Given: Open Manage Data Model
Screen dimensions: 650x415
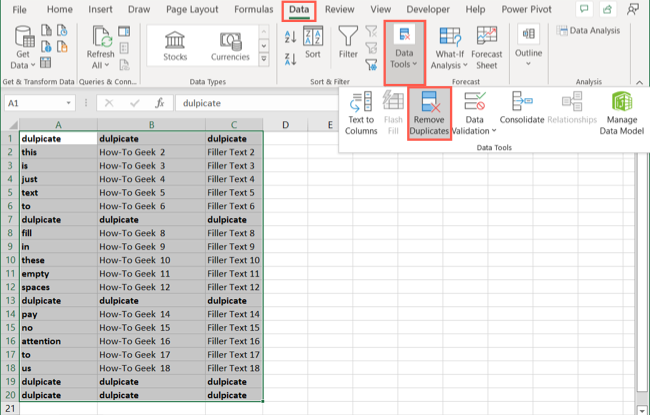Looking at the screenshot, I should [x=622, y=103].
